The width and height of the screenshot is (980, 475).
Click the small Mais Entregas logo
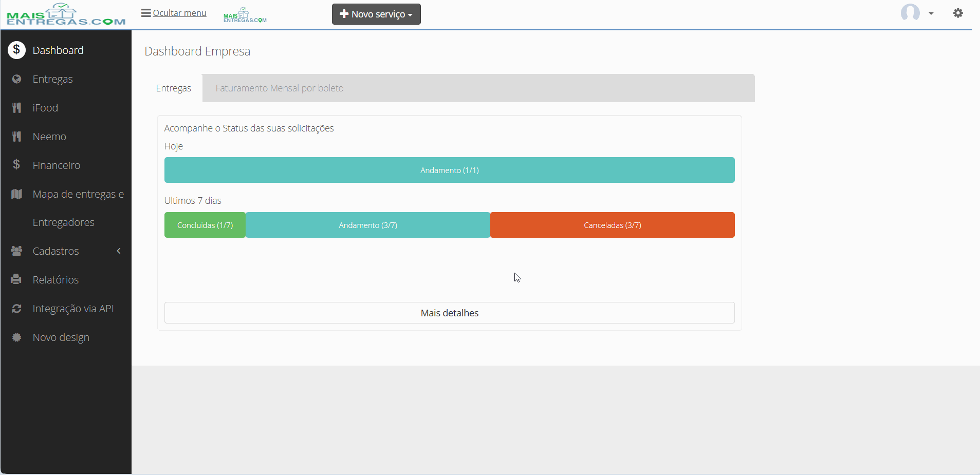245,15
